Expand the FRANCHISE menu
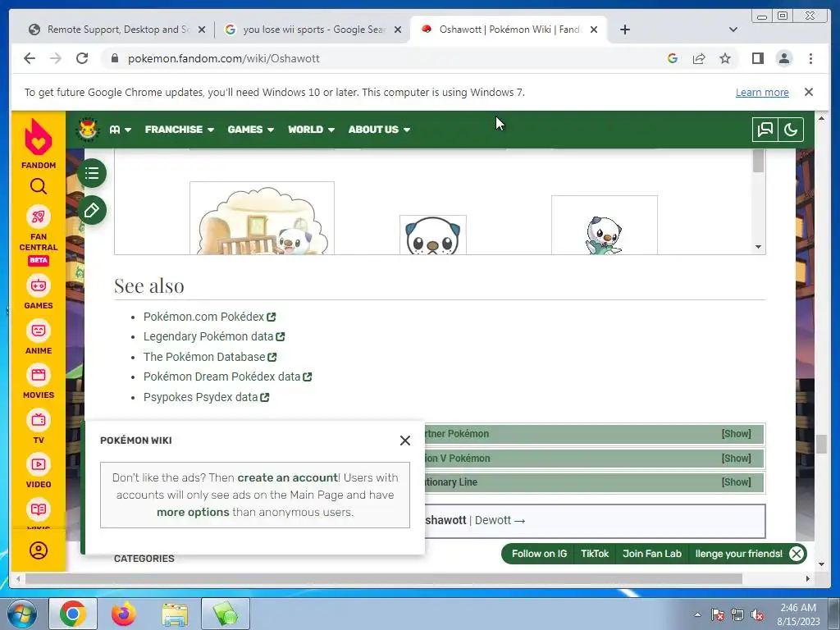 tap(180, 130)
